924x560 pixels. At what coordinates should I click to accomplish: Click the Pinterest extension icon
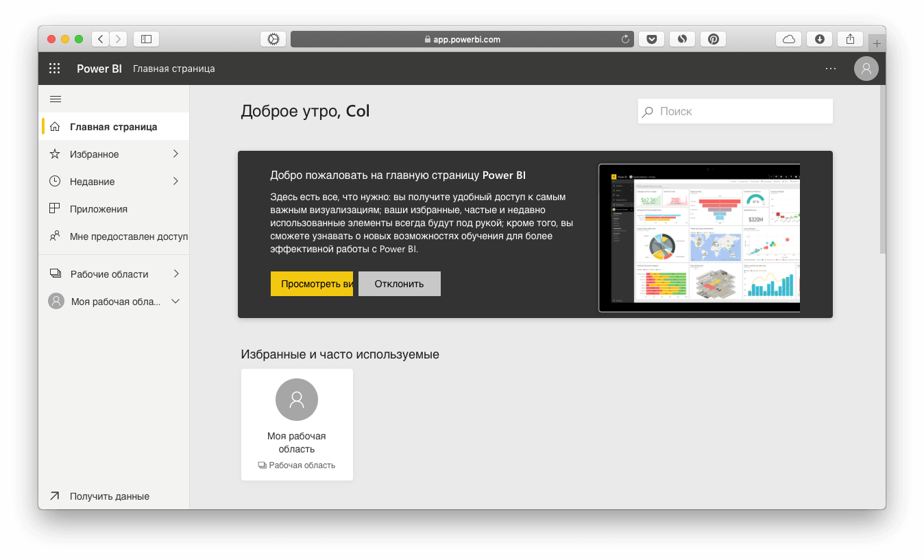click(x=714, y=39)
